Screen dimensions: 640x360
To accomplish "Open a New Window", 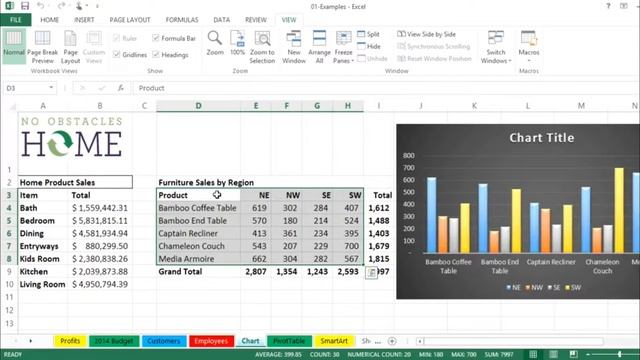I will [294, 47].
